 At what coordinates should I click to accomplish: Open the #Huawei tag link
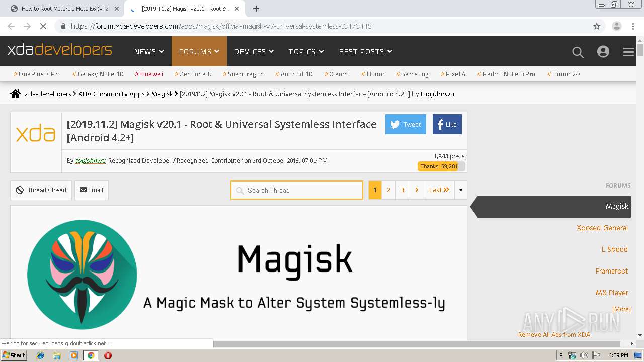(x=149, y=74)
